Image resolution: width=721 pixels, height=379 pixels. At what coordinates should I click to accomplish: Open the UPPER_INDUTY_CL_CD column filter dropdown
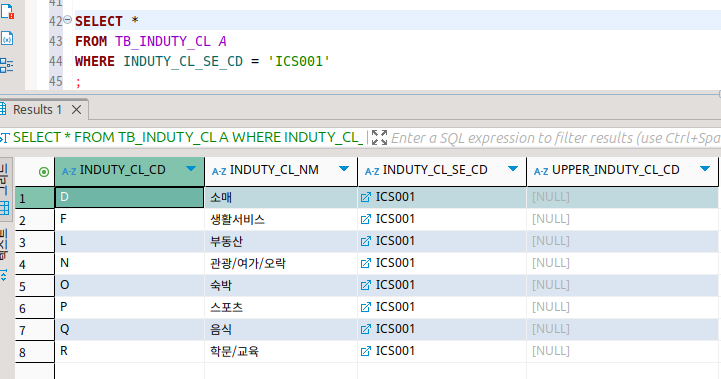[x=704, y=169]
